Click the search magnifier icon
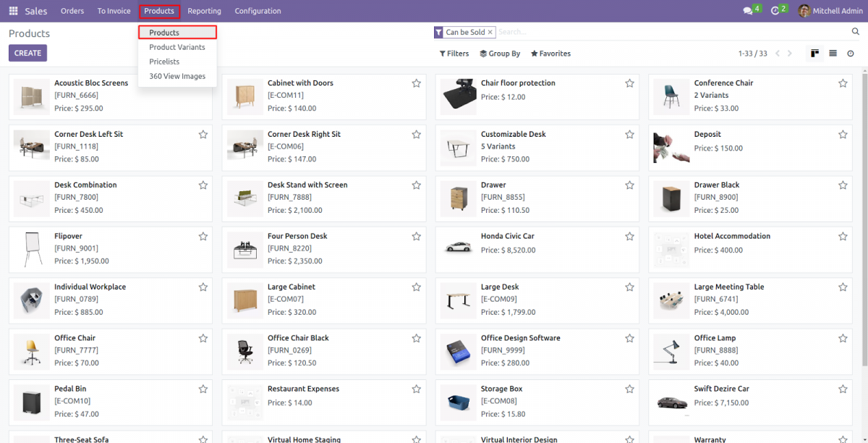868x443 pixels. 855,32
